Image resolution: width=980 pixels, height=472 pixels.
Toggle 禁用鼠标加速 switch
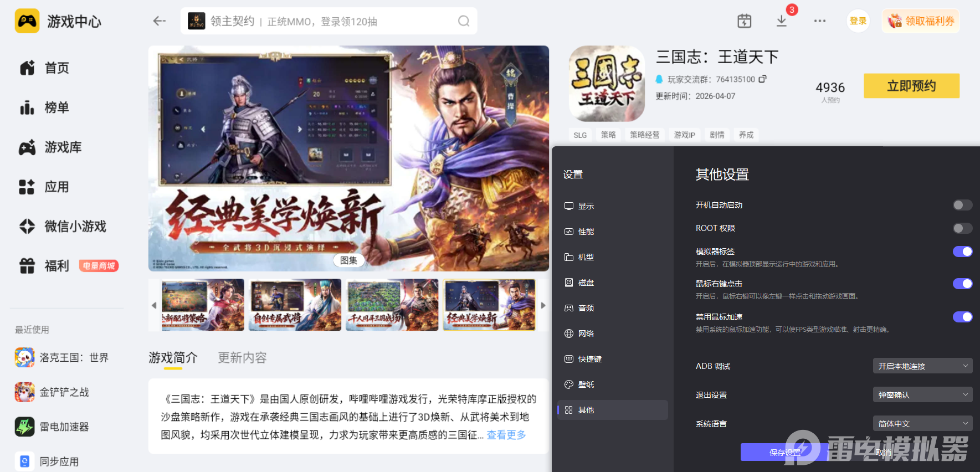[x=962, y=317]
